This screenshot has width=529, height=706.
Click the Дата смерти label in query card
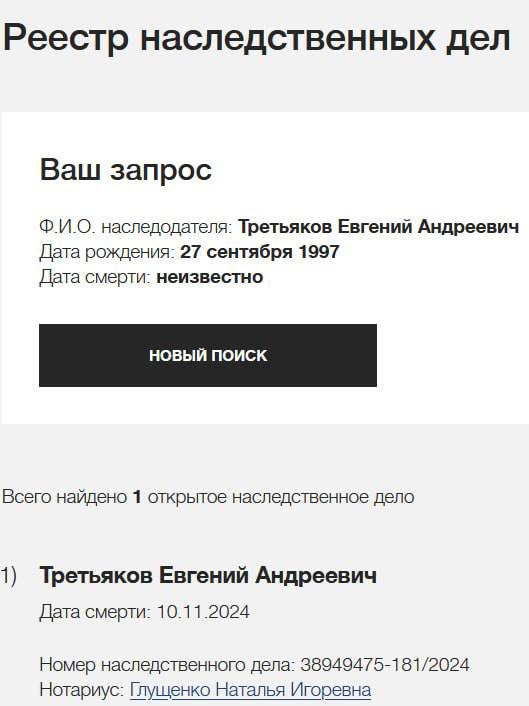click(95, 277)
